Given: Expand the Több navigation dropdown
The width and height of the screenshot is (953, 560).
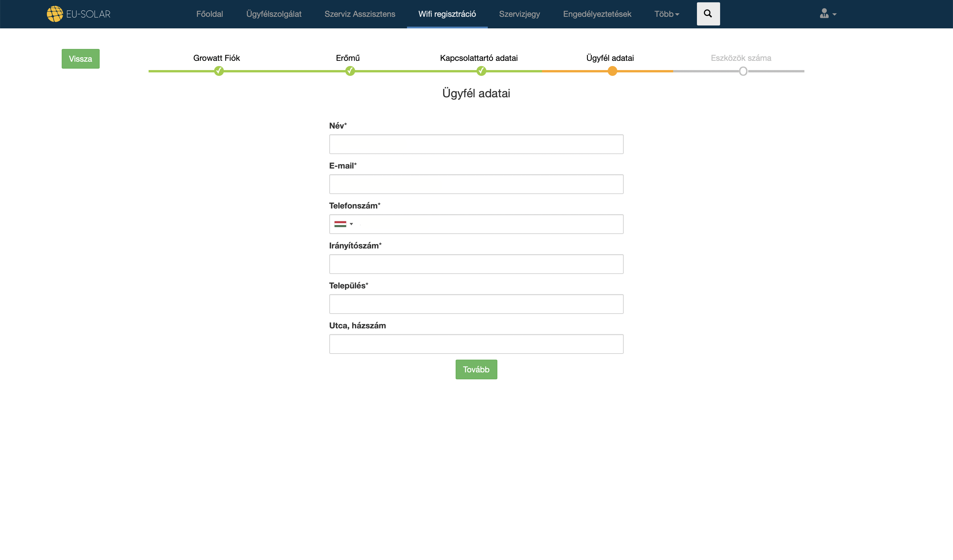Looking at the screenshot, I should 666,14.
